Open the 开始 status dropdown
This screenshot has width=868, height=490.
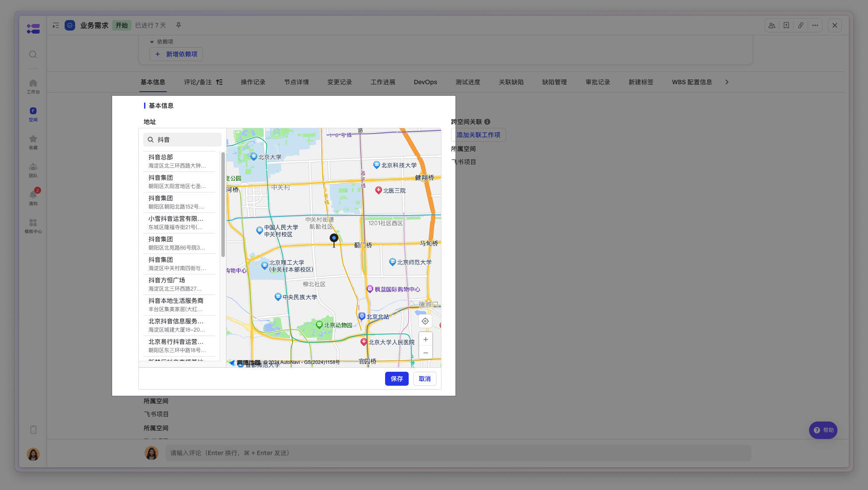(122, 25)
